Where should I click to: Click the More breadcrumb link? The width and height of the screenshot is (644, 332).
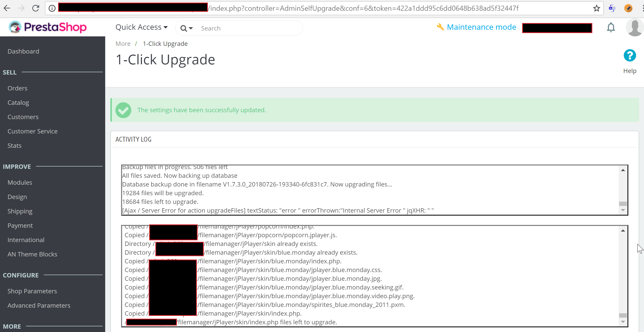[123, 44]
